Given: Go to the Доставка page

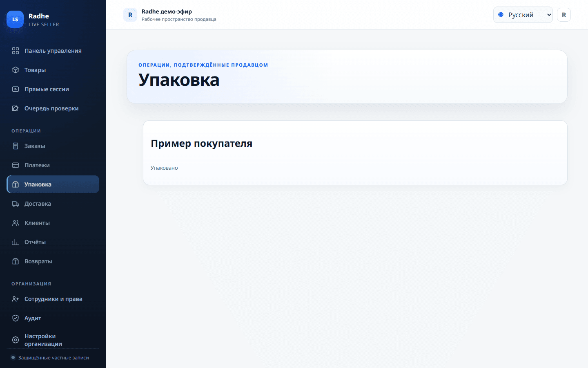Looking at the screenshot, I should (x=53, y=204).
